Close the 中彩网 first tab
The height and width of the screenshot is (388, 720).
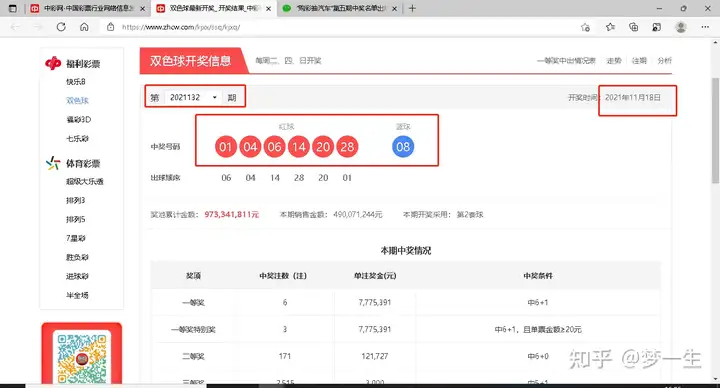(x=142, y=9)
